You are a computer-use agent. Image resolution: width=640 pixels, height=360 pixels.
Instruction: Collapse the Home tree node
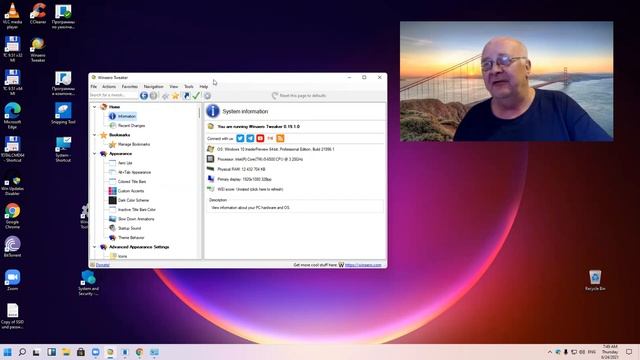(95, 107)
